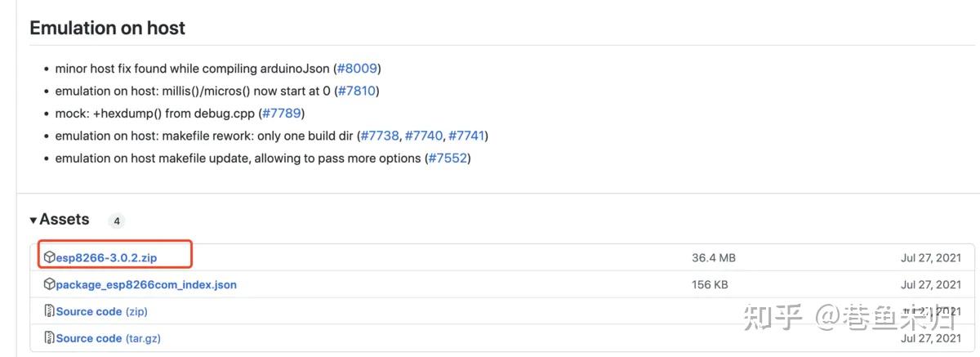The height and width of the screenshot is (357, 980).
Task: Click the Assets section title text
Action: (65, 220)
